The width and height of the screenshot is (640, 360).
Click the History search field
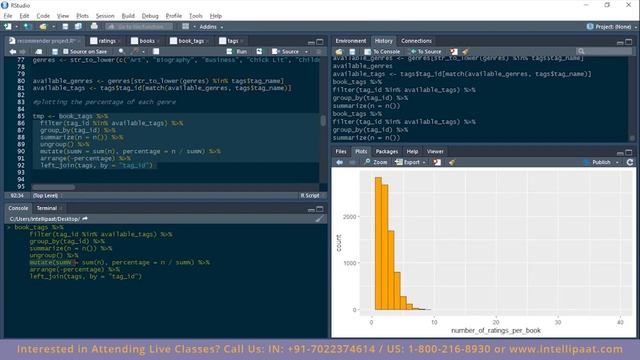click(x=604, y=52)
